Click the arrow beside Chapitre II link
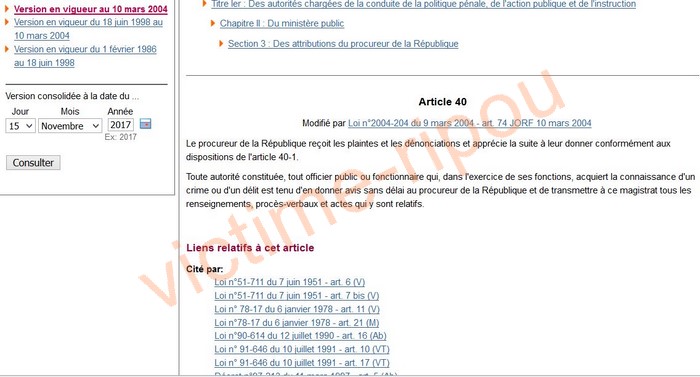This screenshot has width=700, height=377. [x=213, y=23]
